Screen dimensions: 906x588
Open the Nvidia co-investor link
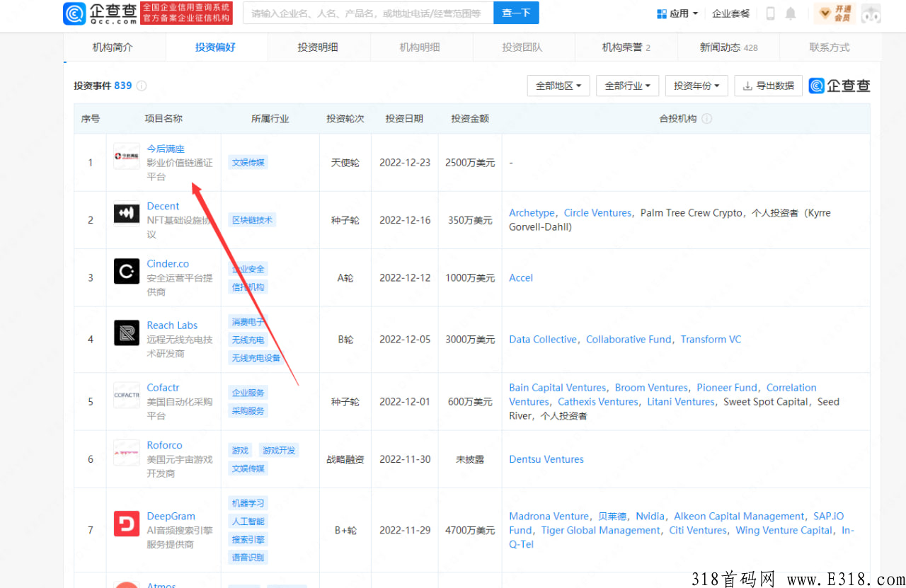tap(650, 517)
